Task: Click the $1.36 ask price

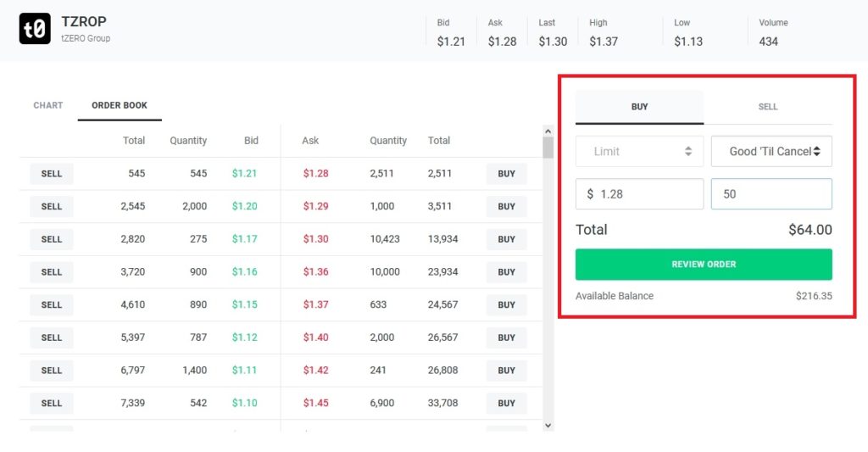Action: pos(315,272)
